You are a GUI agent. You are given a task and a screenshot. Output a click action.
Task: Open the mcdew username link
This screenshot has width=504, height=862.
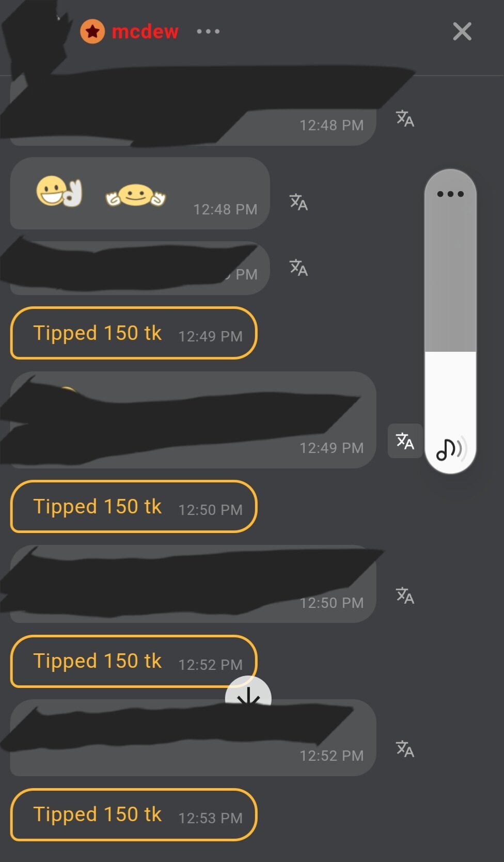point(145,32)
